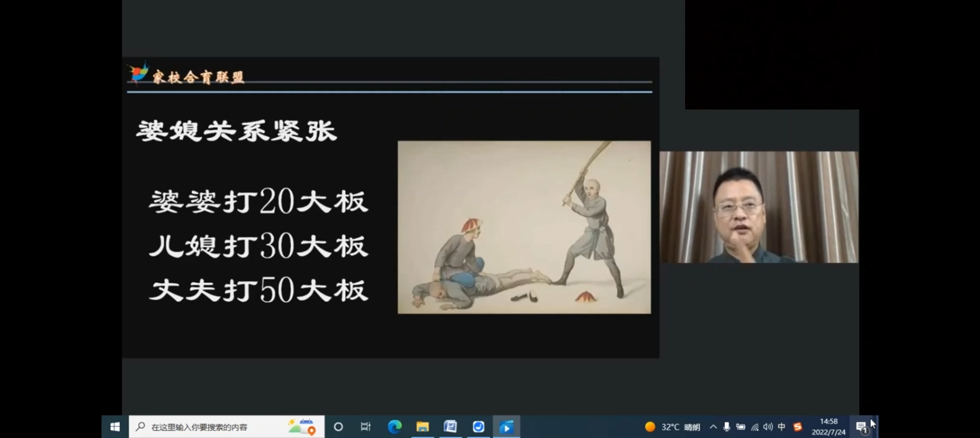Open File Explorer from the taskbar

pyautogui.click(x=423, y=427)
